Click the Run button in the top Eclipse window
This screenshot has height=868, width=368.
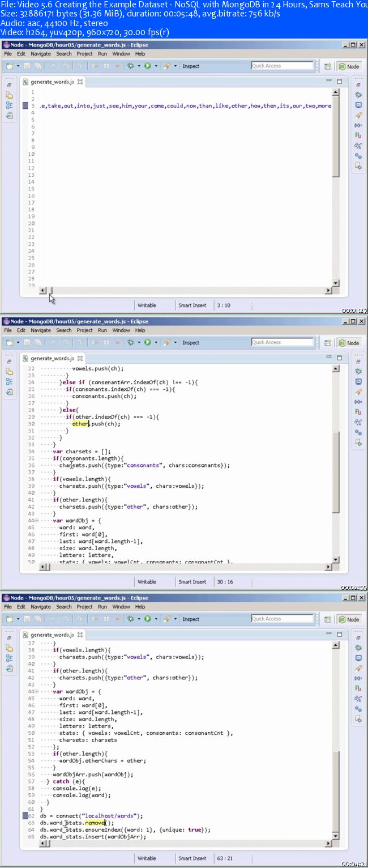(x=147, y=66)
